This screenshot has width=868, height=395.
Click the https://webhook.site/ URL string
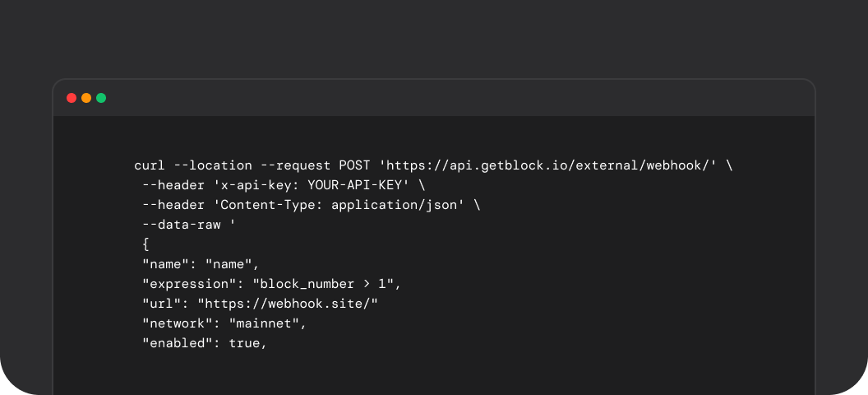288,304
